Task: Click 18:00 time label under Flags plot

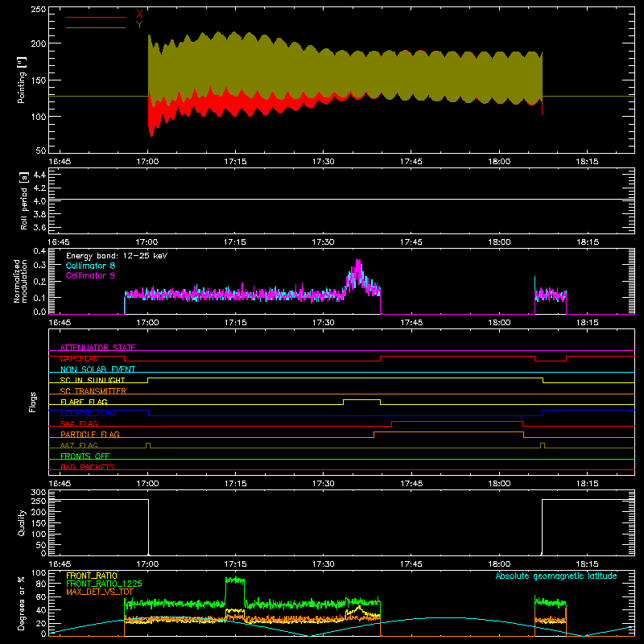Action: point(499,484)
